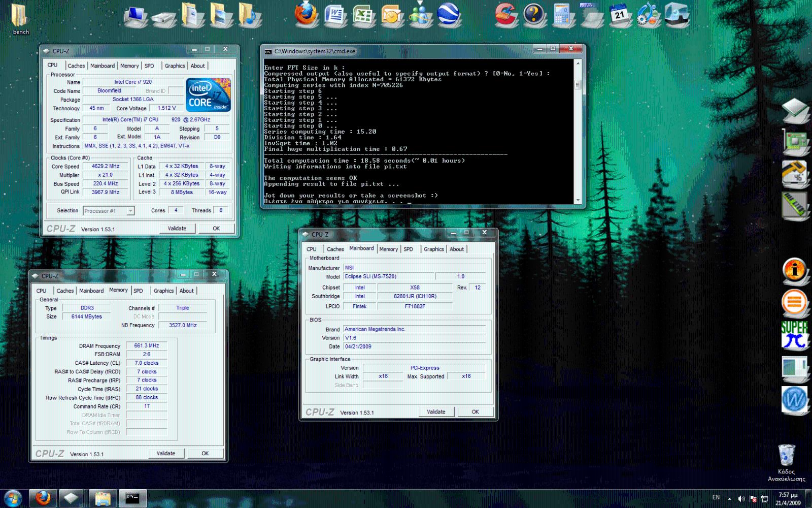Switch to the cmd.exe taskbar button

tap(133, 498)
